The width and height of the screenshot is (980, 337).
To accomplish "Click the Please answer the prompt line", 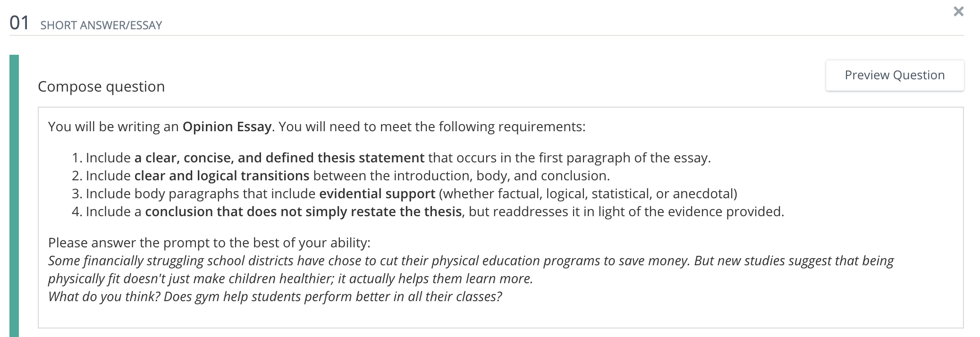I will (x=209, y=243).
